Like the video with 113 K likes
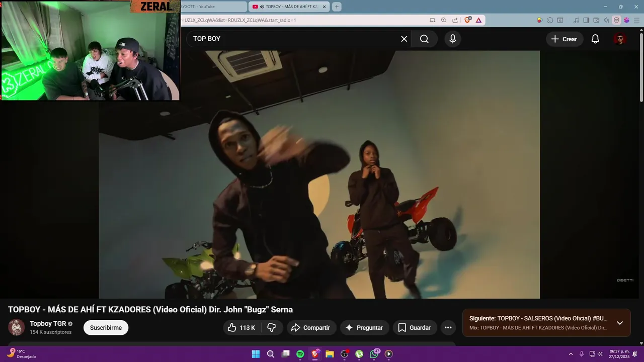The image size is (644, 362). point(241,328)
